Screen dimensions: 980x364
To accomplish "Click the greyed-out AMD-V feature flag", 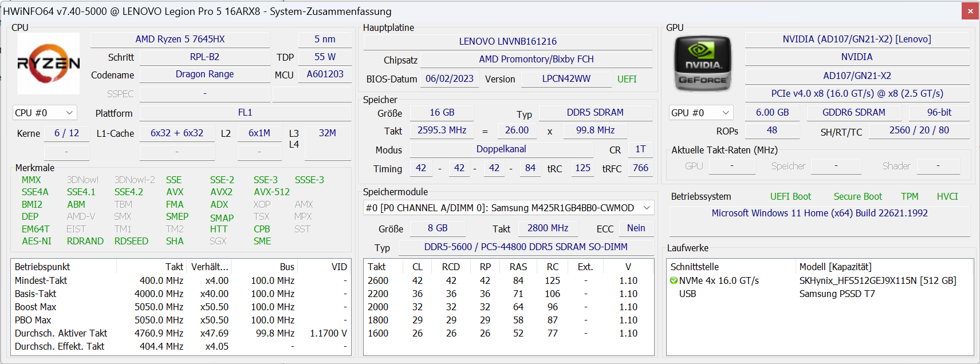I will click(x=81, y=216).
